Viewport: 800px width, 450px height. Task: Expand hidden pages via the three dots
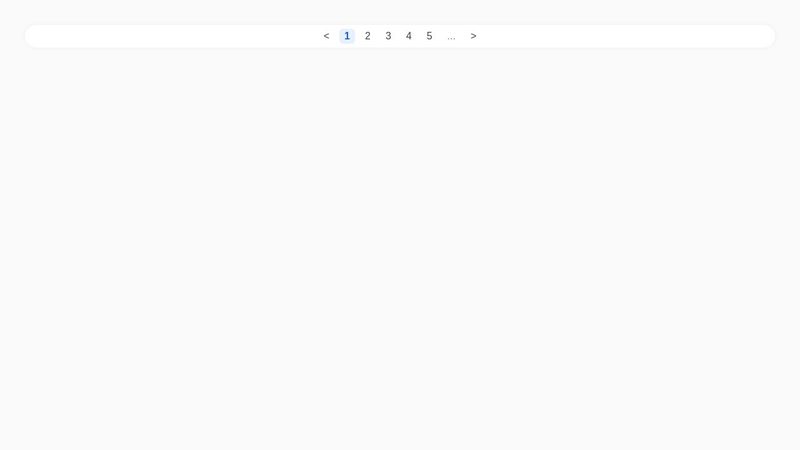[x=451, y=36]
